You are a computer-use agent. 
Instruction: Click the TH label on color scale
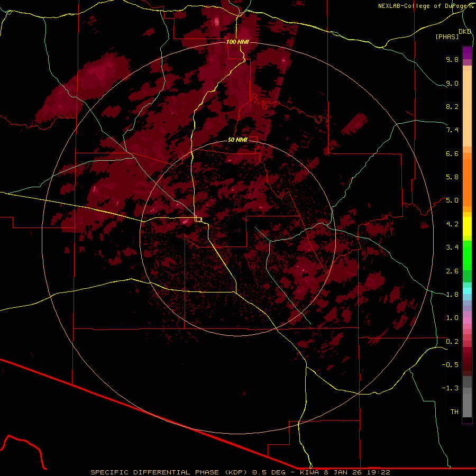click(x=454, y=412)
